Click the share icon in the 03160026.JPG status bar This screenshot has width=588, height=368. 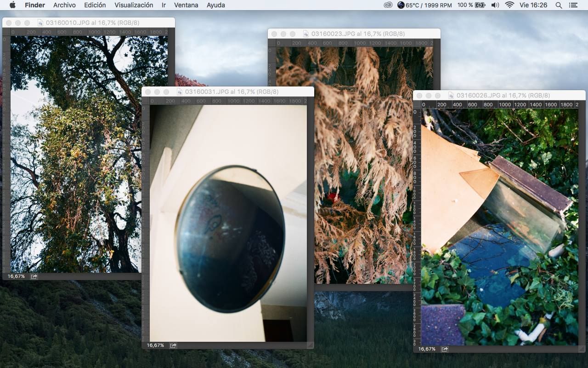point(445,349)
